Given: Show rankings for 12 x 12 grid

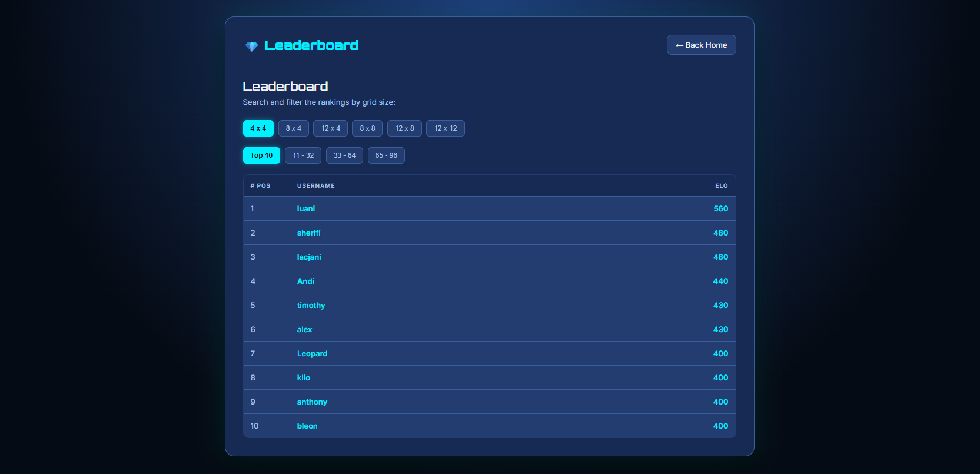Looking at the screenshot, I should (446, 128).
